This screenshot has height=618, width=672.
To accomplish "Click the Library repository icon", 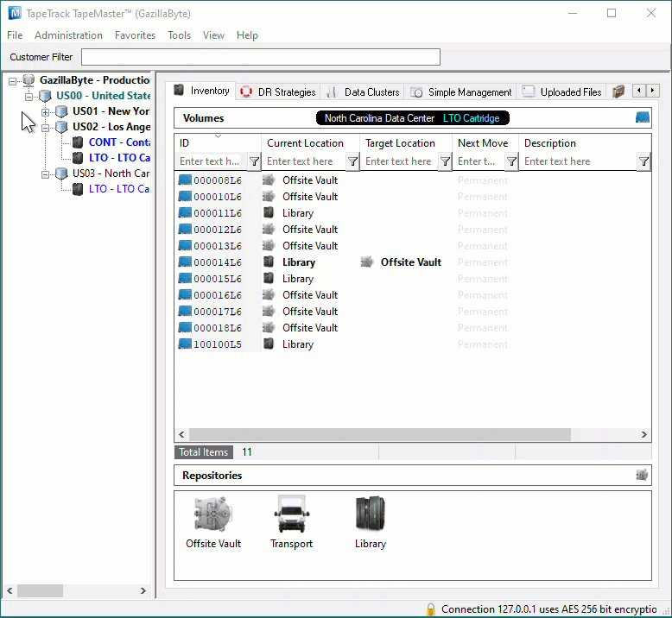I will [x=371, y=513].
